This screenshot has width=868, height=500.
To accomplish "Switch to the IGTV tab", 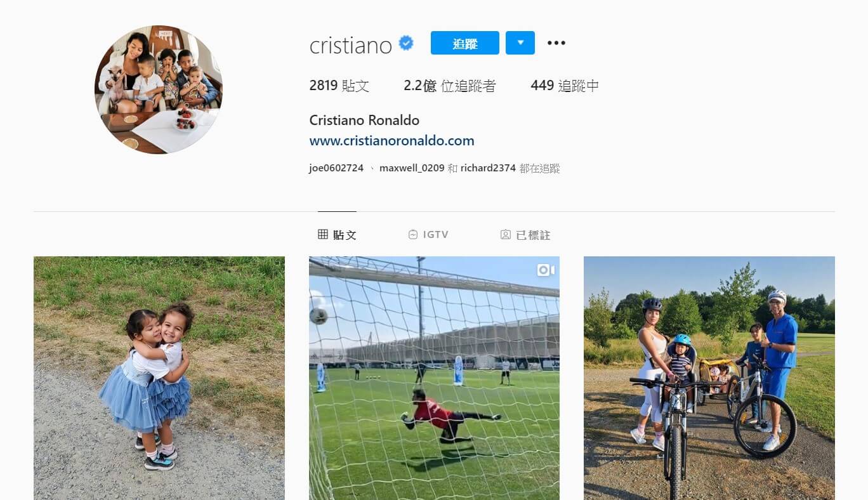I will pos(428,235).
